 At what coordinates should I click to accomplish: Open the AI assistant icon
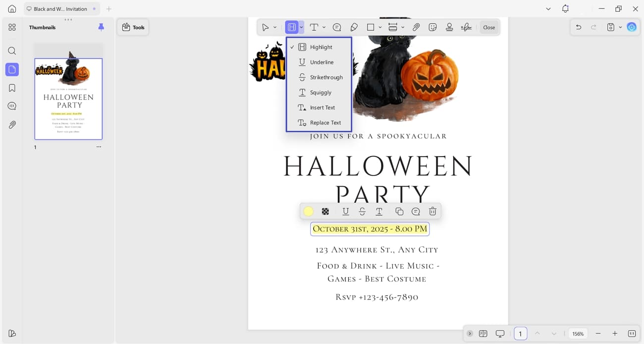tap(632, 27)
